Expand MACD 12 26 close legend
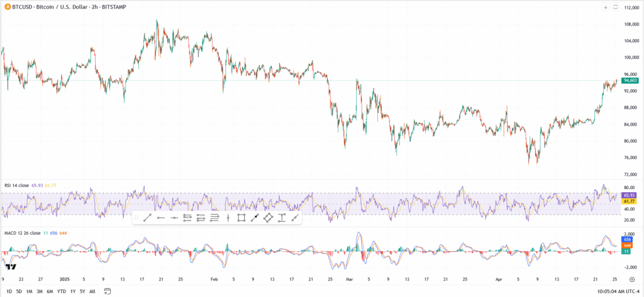Screen dimensions: 644x297 [x=23, y=233]
